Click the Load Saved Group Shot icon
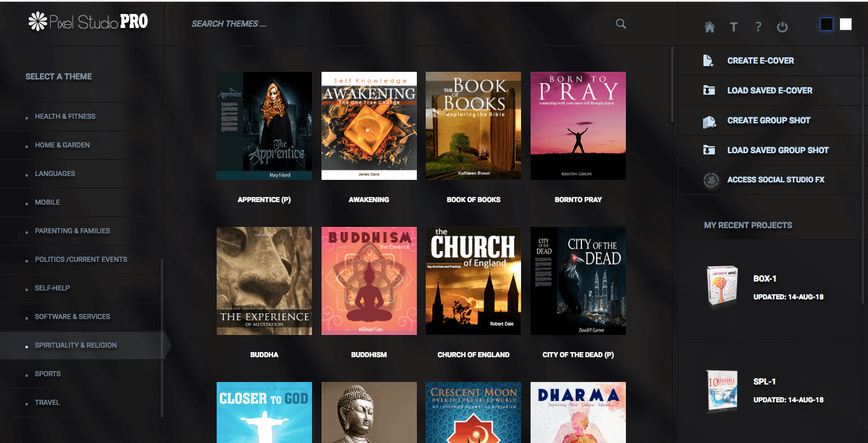Viewport: 868px width, 443px height. [x=709, y=150]
